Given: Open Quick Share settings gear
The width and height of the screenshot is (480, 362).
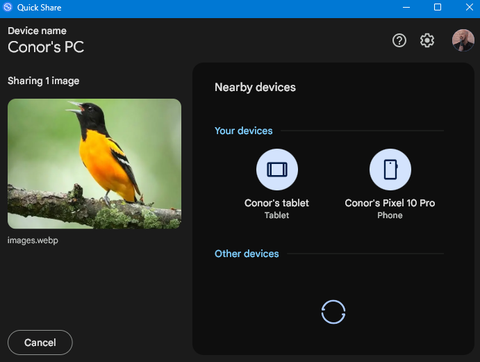Looking at the screenshot, I should tap(427, 41).
